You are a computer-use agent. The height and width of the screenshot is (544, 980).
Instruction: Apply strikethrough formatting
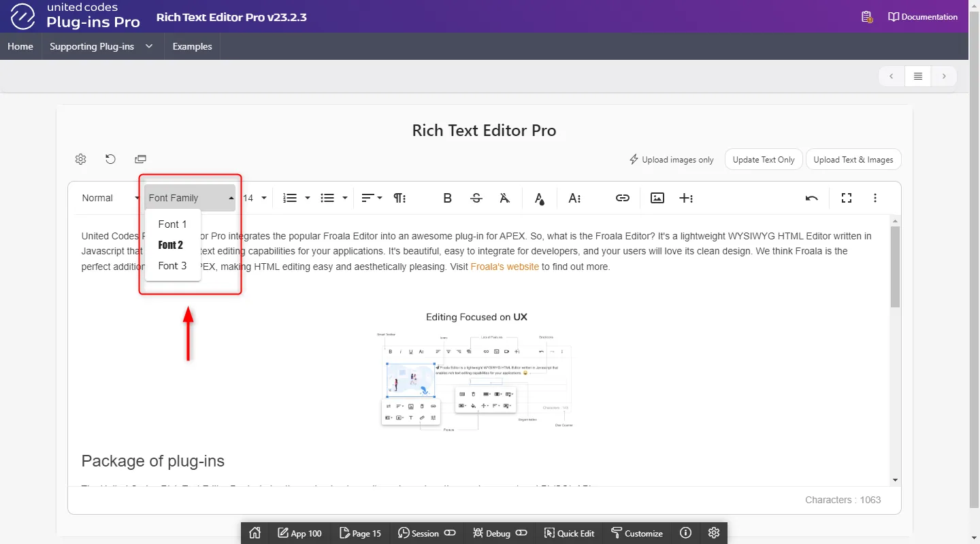476,198
